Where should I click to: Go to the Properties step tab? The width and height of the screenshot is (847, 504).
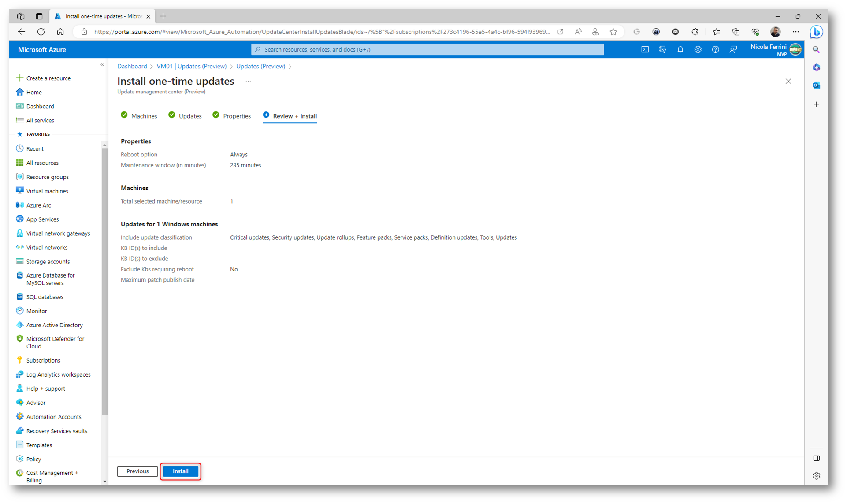tap(232, 116)
